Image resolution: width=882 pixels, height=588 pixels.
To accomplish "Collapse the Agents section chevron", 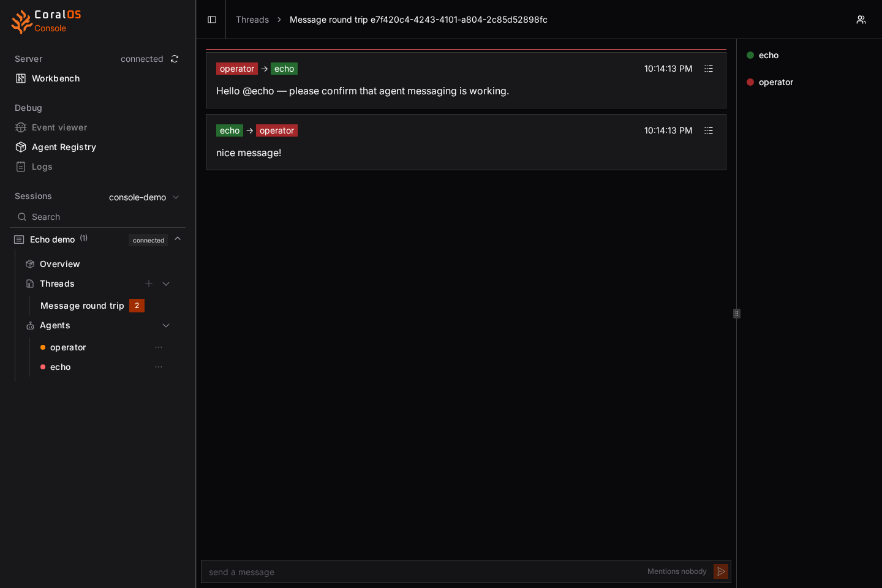I will pyautogui.click(x=166, y=325).
